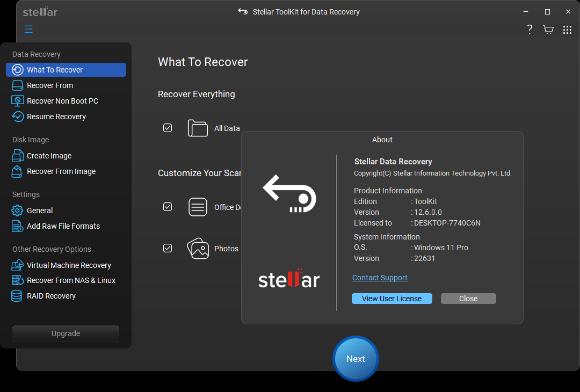Open the help question mark icon

coord(530,30)
